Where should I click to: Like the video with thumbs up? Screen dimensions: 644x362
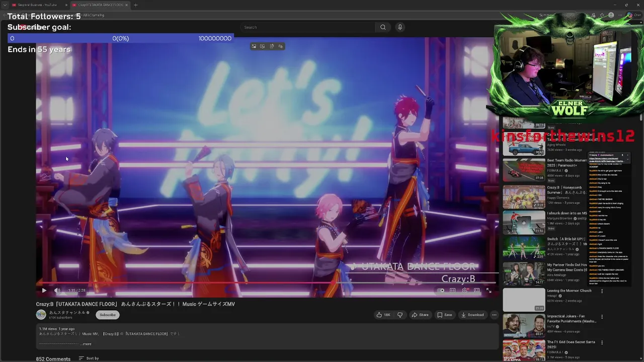[x=383, y=315]
